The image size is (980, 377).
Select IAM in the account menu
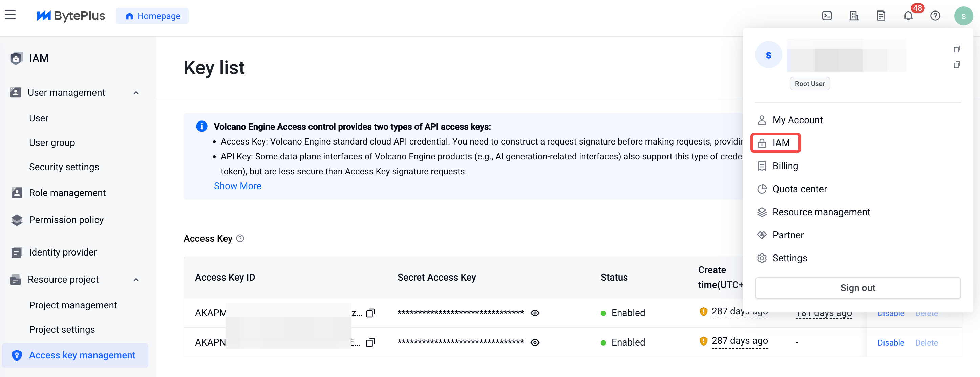click(776, 143)
